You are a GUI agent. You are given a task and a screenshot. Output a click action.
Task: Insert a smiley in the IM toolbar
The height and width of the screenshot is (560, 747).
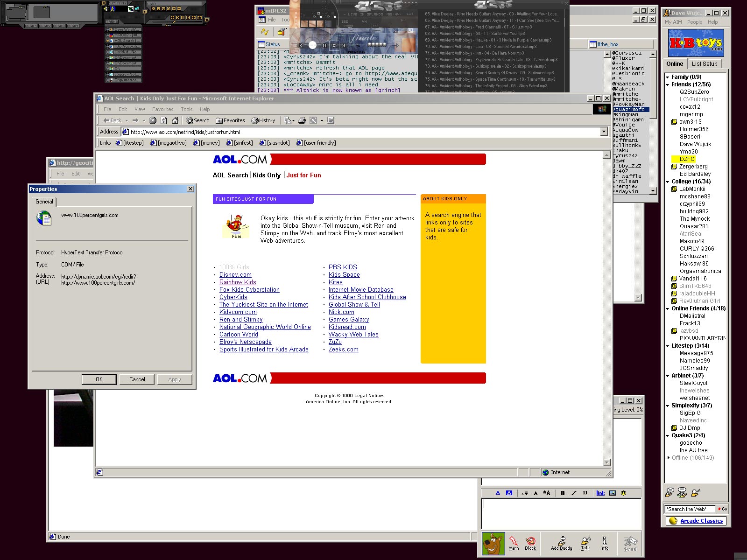623,493
